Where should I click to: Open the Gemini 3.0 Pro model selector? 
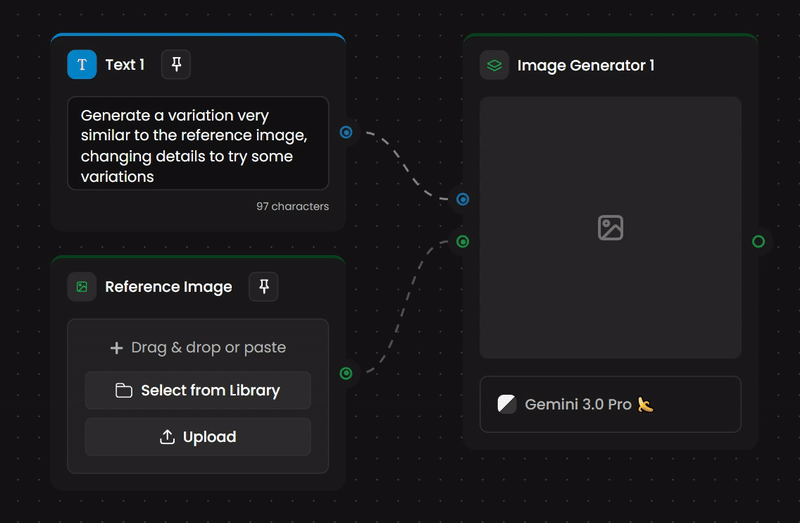pos(610,404)
